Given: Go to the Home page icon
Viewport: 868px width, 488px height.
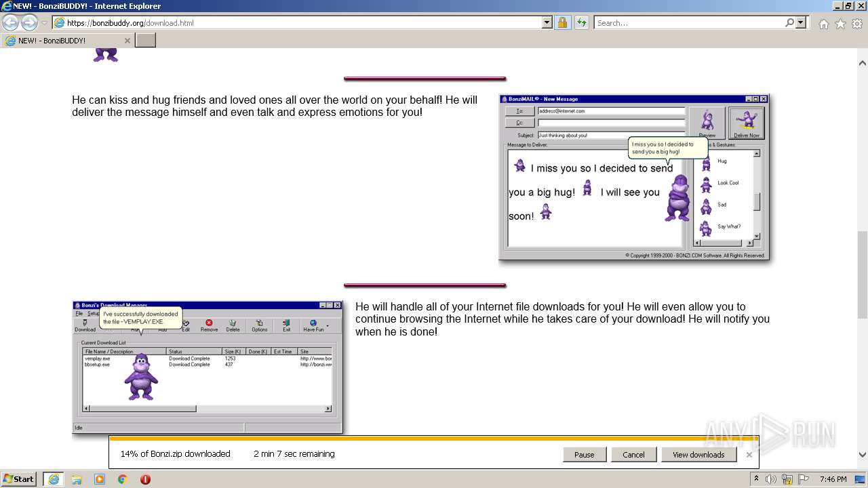Looking at the screenshot, I should 823,24.
